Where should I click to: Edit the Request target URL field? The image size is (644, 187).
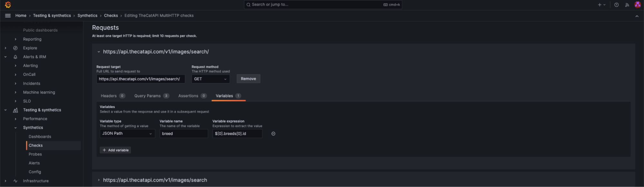click(x=141, y=79)
